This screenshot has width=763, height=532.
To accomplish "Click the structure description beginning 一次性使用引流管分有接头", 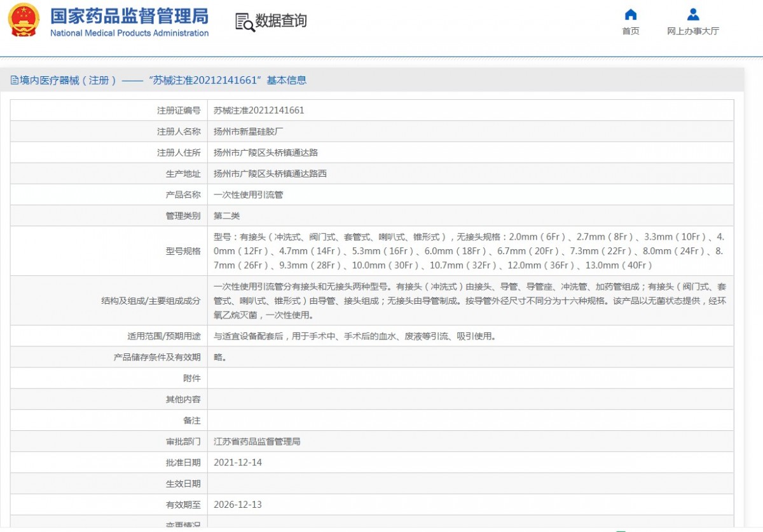I will pos(469,301).
